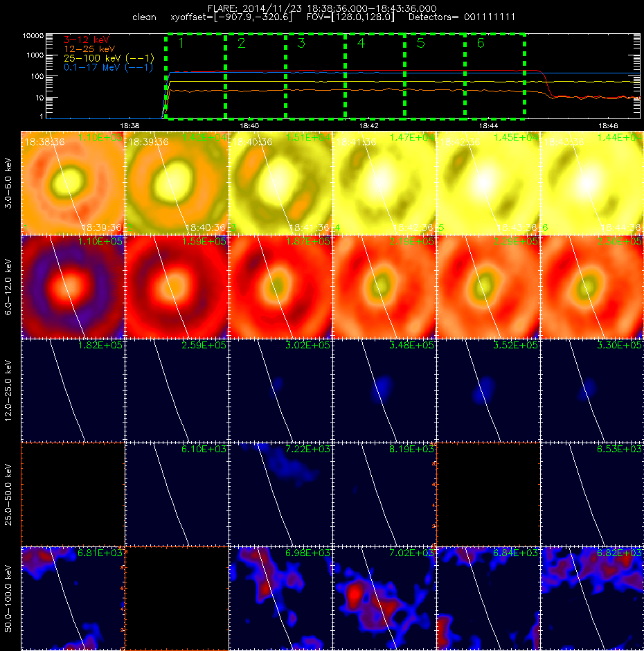Viewport: 644px width, 651px height.
Task: Click the 18:44 time axis label
Action: (488, 125)
